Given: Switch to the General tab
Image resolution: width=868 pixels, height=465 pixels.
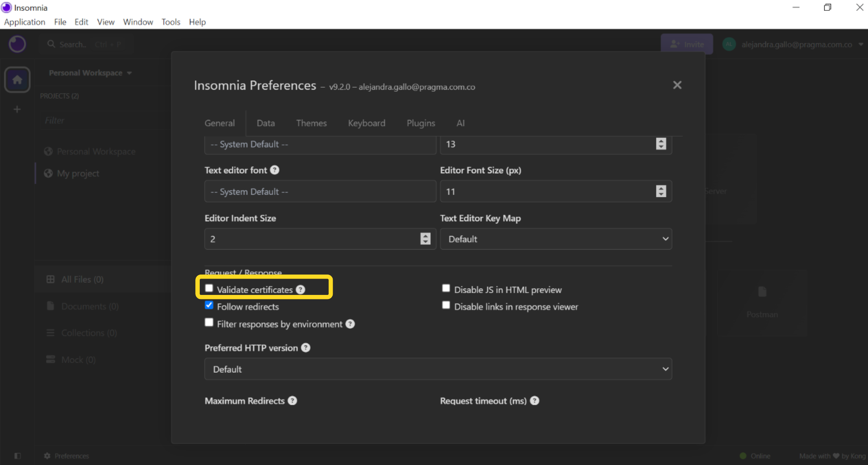Looking at the screenshot, I should [220, 123].
